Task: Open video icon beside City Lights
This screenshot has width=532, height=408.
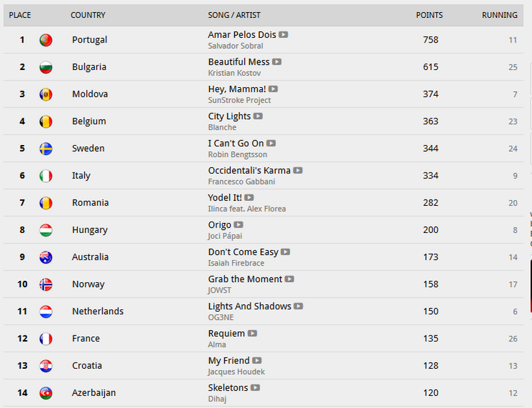Action: click(x=258, y=116)
